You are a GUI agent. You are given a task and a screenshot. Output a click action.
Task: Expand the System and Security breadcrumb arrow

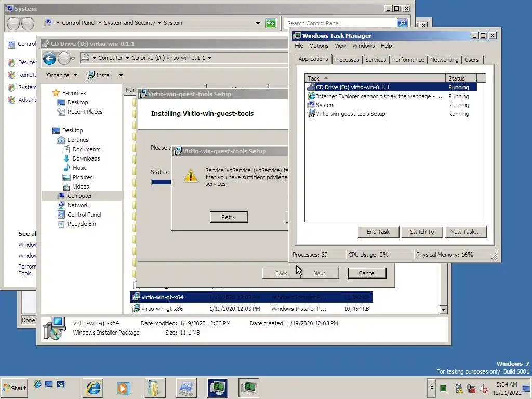click(159, 23)
